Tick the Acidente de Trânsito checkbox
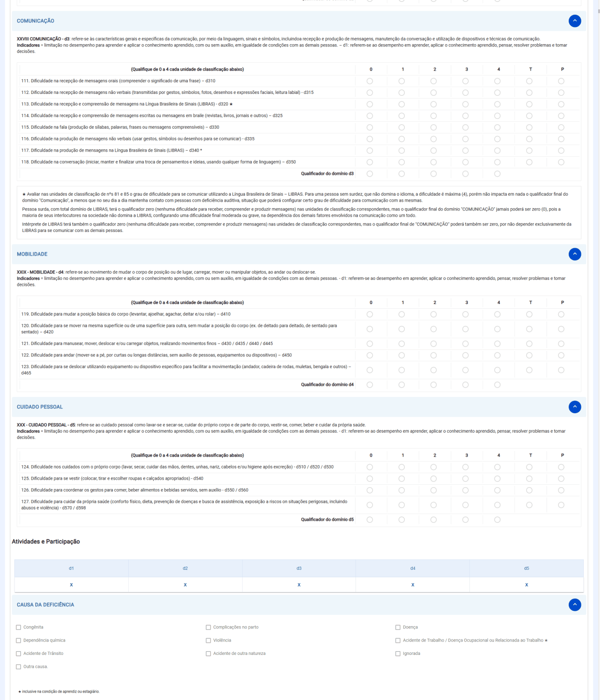The height and width of the screenshot is (700, 600). pos(19,654)
